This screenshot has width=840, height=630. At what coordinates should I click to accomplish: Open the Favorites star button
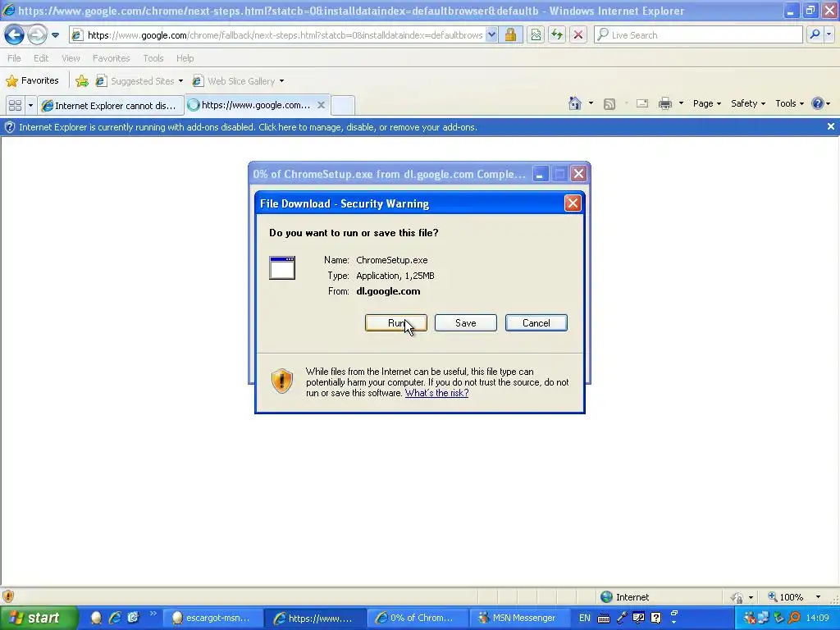pos(32,81)
